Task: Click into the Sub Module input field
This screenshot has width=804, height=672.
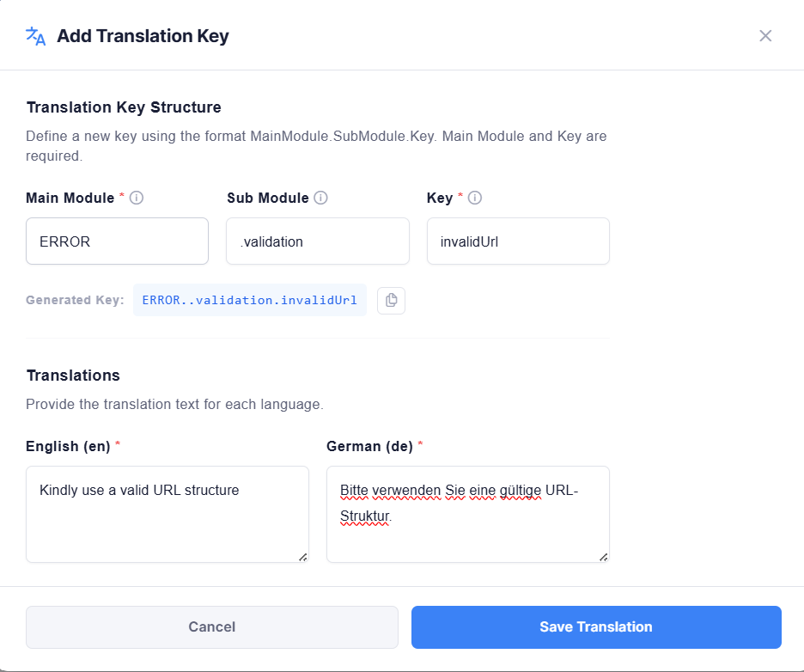Action: [317, 241]
